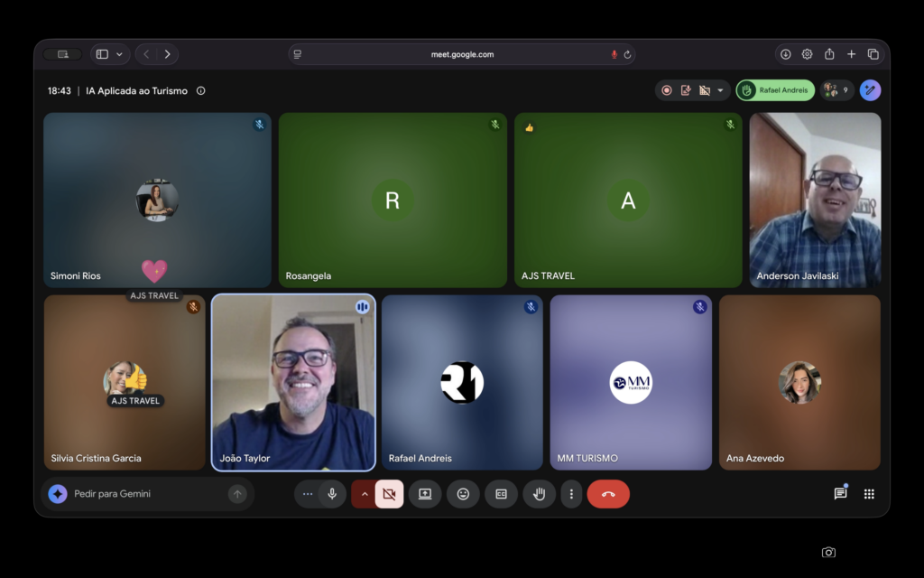The image size is (924, 578).
Task: Open the activities grid icon
Action: (869, 494)
